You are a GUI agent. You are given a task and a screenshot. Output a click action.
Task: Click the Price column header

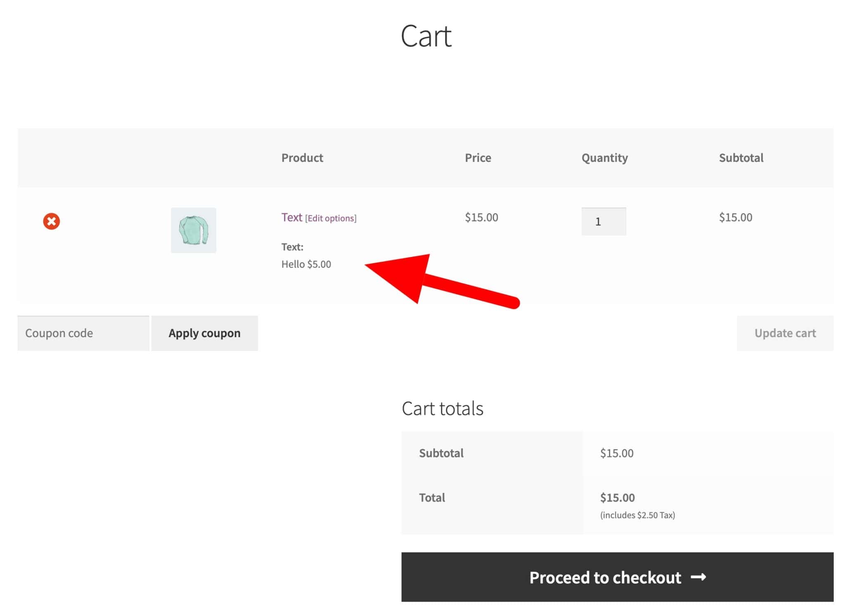pos(478,158)
